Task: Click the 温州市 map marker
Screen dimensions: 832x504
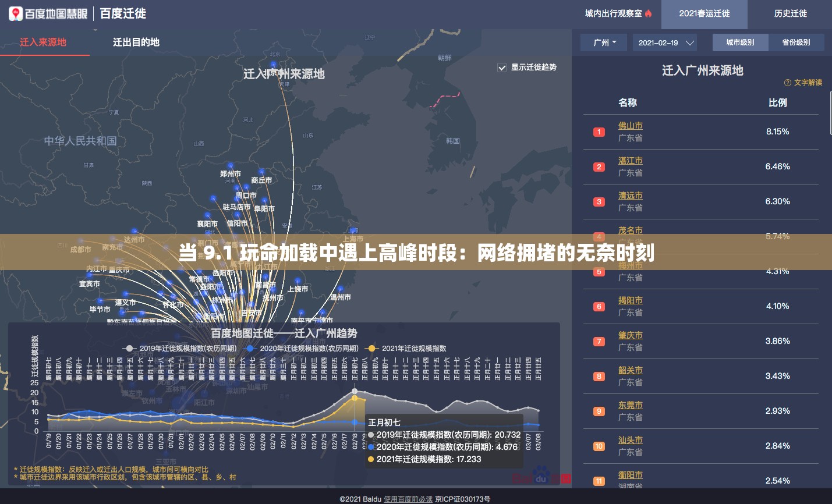Action: coord(341,289)
